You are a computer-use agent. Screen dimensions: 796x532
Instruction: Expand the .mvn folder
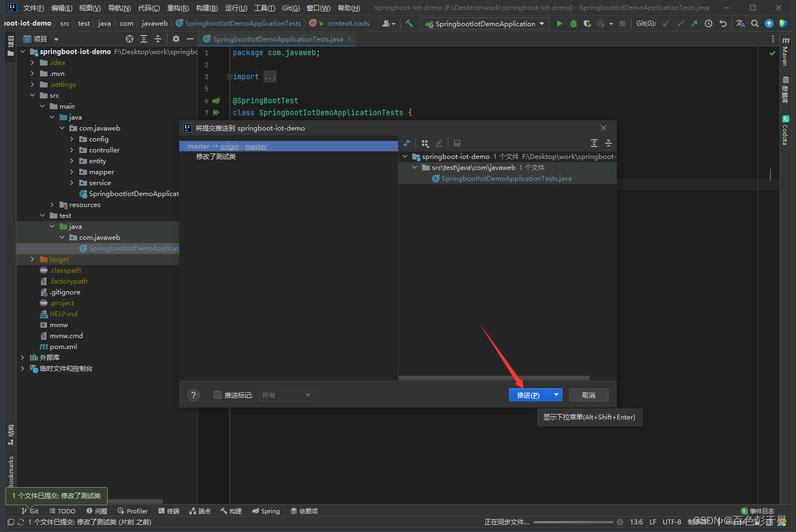pos(32,74)
